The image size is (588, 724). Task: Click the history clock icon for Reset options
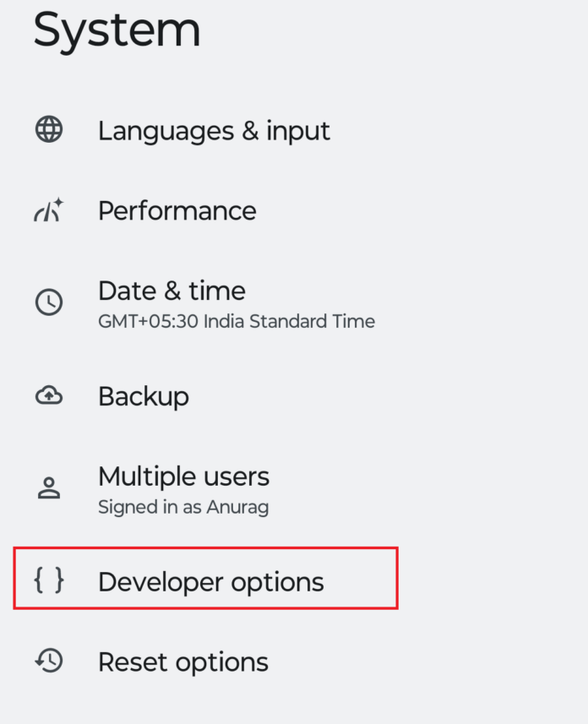click(49, 661)
